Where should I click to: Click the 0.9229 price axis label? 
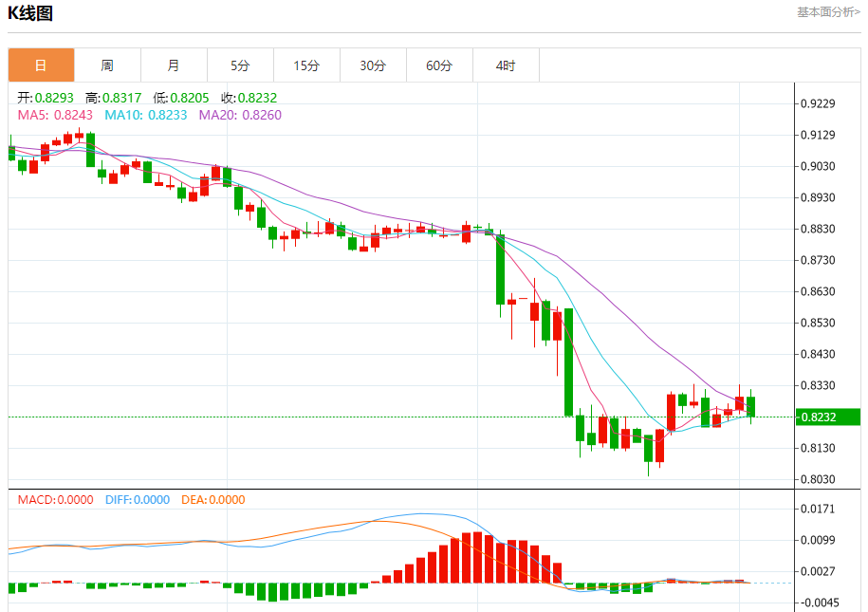pos(818,103)
